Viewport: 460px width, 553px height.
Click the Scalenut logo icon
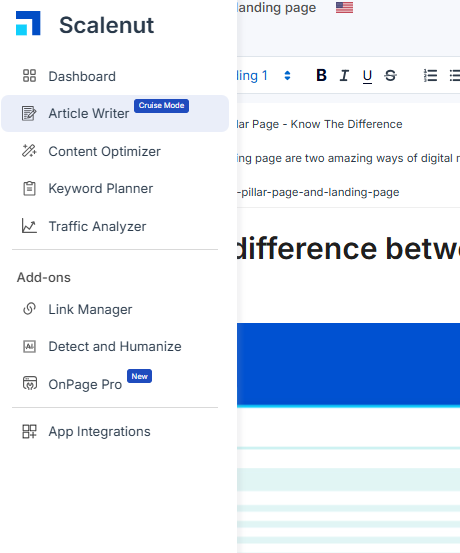[x=28, y=23]
